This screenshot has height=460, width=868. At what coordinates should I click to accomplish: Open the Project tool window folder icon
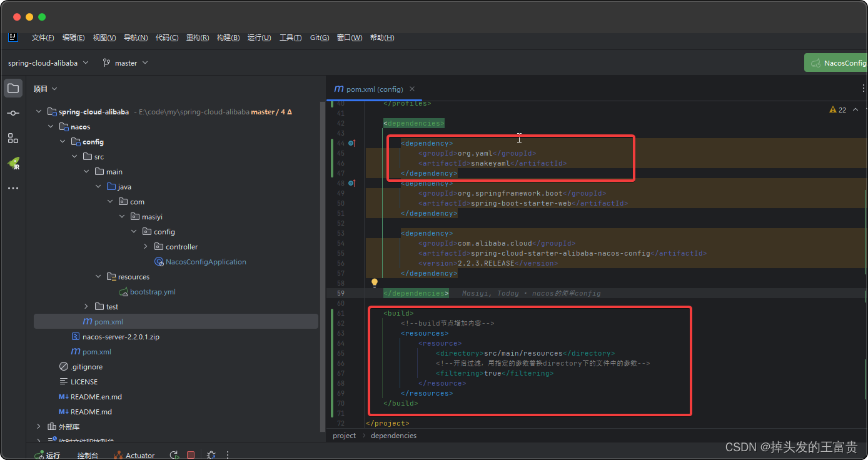click(13, 88)
